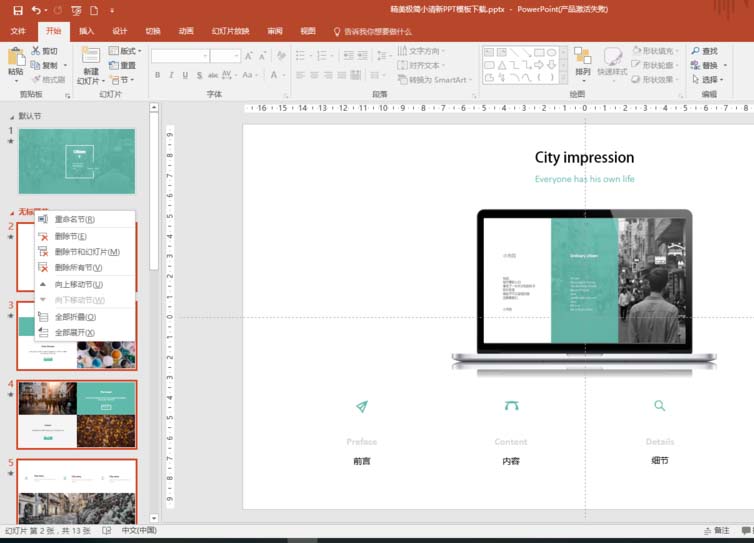Toggle Strikethrough (abc) formatting
This screenshot has height=543, width=754.
213,75
